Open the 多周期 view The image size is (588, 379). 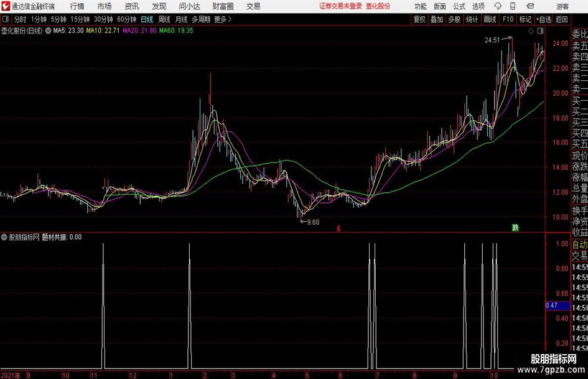[x=201, y=19]
